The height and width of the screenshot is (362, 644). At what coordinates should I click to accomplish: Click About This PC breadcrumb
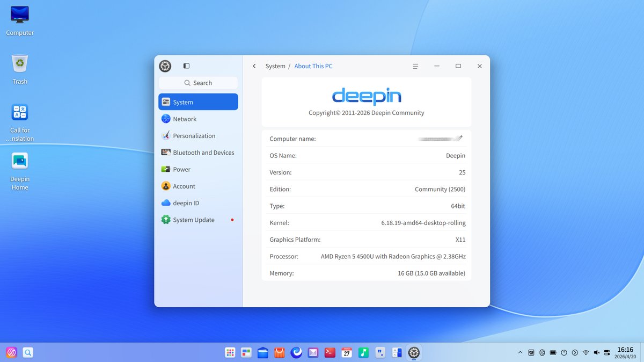click(x=313, y=66)
